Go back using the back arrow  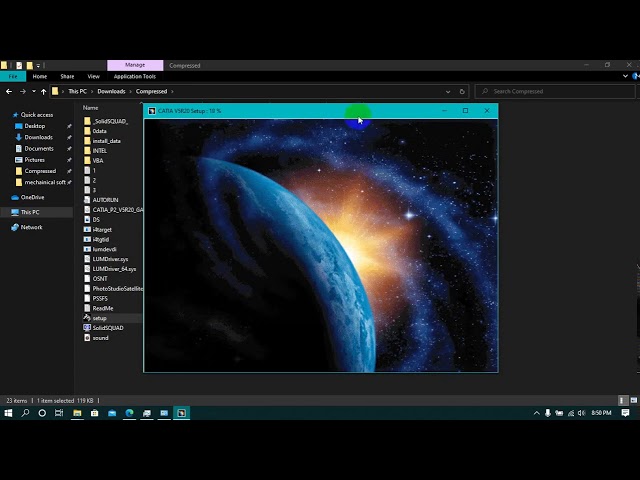(x=9, y=91)
